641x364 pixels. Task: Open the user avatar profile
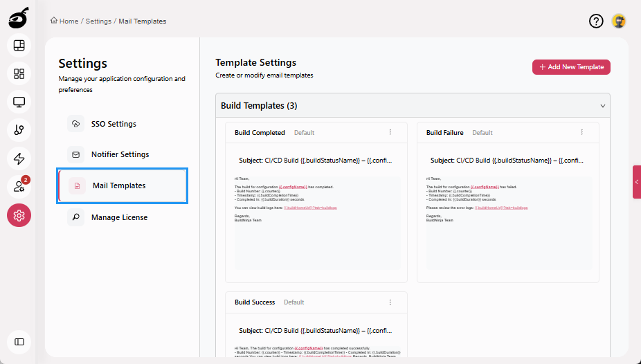tap(619, 21)
